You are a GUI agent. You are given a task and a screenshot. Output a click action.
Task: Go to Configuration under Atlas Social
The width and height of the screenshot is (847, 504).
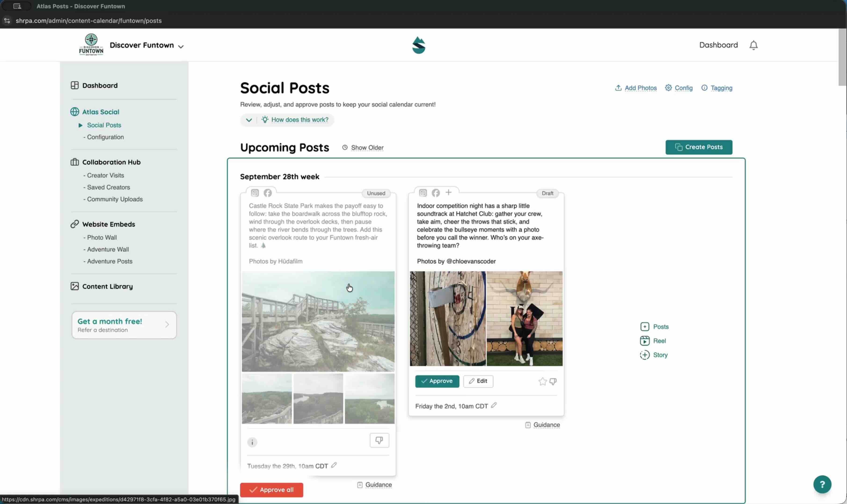(x=105, y=137)
